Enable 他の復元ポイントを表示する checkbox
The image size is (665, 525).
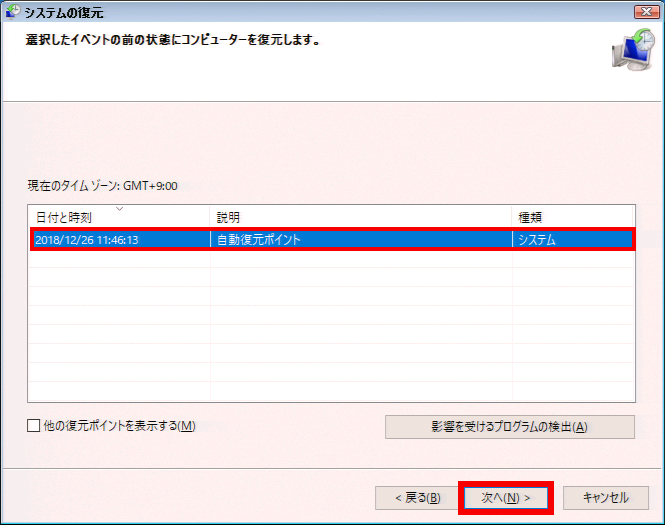click(34, 425)
